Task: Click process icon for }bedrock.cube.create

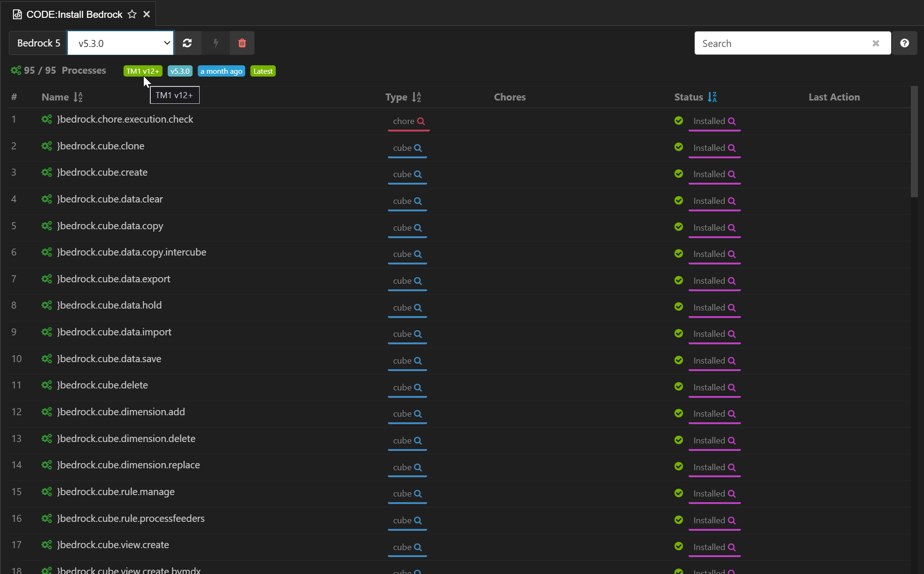Action: [x=47, y=172]
